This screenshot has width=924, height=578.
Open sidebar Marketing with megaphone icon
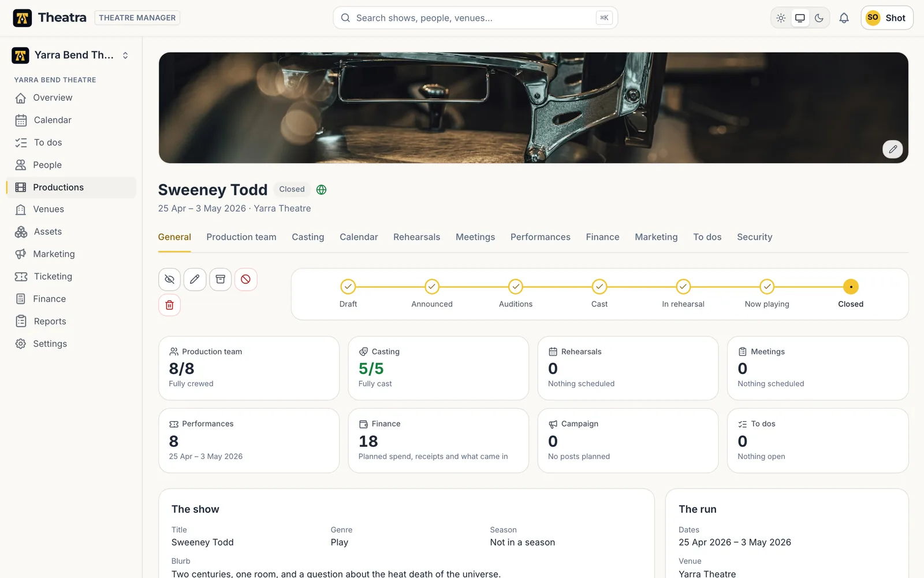coord(71,254)
